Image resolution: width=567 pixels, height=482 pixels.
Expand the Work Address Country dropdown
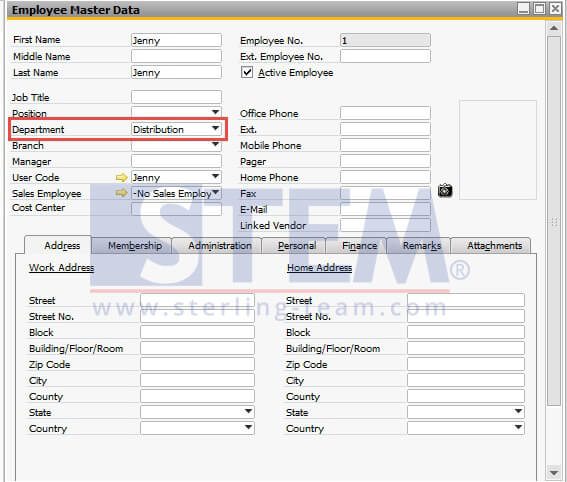[248, 427]
